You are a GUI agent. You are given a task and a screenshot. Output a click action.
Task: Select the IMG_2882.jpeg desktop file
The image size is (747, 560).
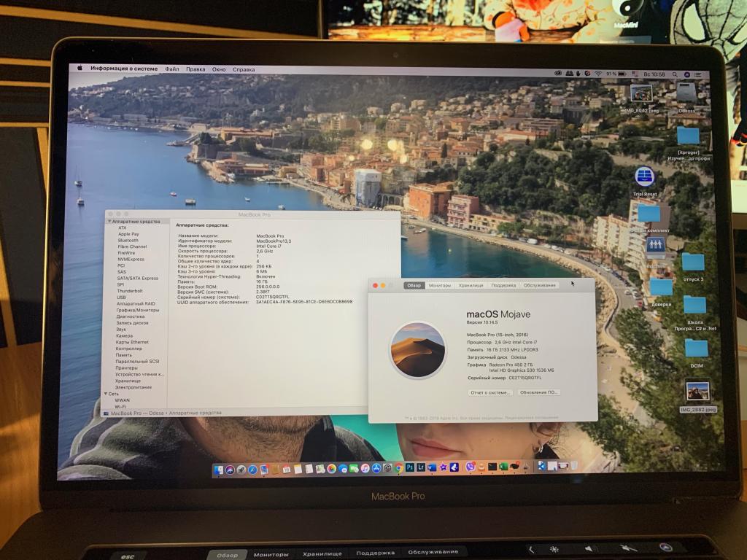(697, 392)
